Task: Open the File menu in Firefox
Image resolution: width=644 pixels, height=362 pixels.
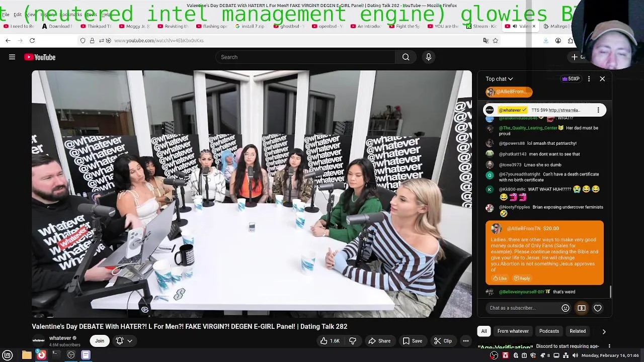Action: (x=6, y=15)
